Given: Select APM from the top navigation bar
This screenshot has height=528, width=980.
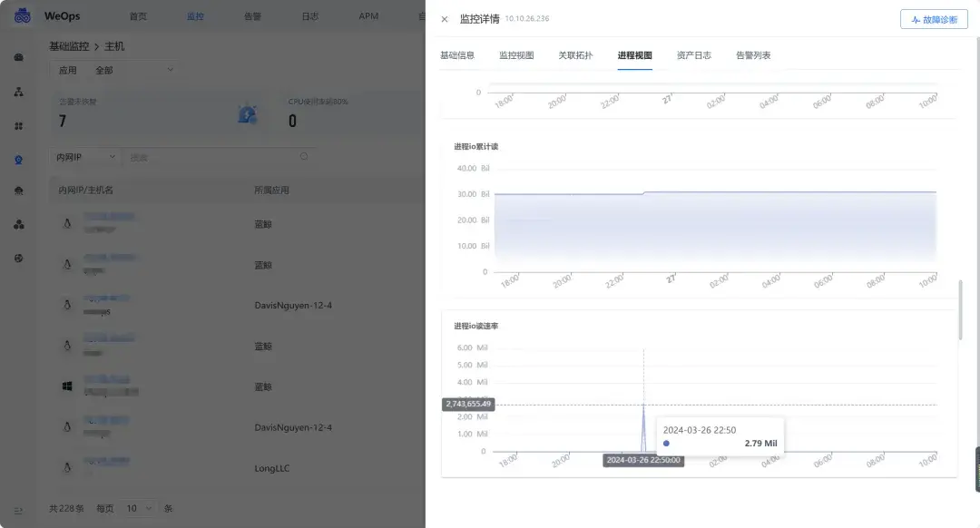Looking at the screenshot, I should click(x=367, y=15).
